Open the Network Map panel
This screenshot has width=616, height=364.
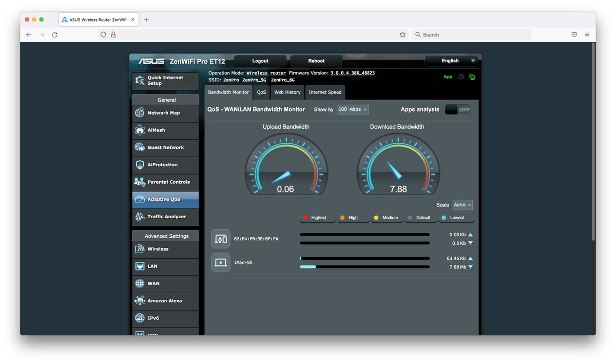(x=165, y=113)
